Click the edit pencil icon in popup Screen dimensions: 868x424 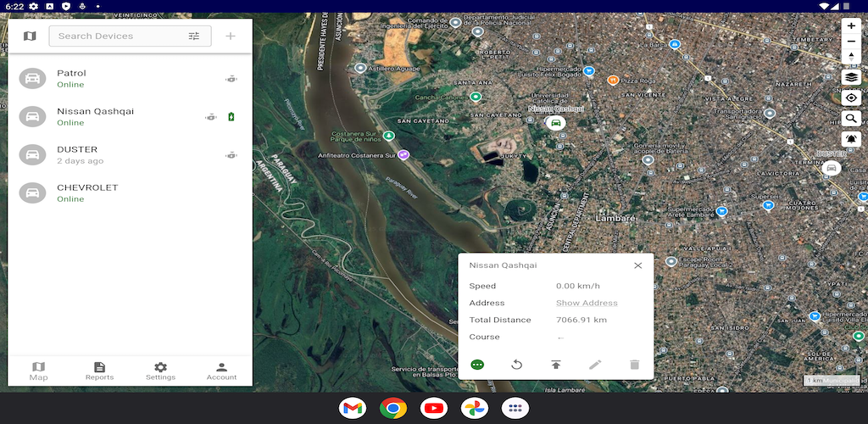tap(595, 365)
